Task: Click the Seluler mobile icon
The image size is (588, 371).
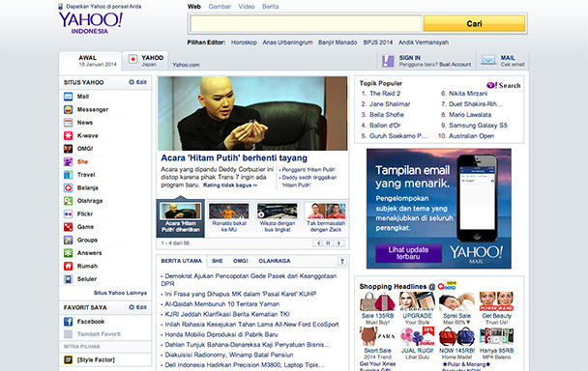Action: tap(69, 279)
